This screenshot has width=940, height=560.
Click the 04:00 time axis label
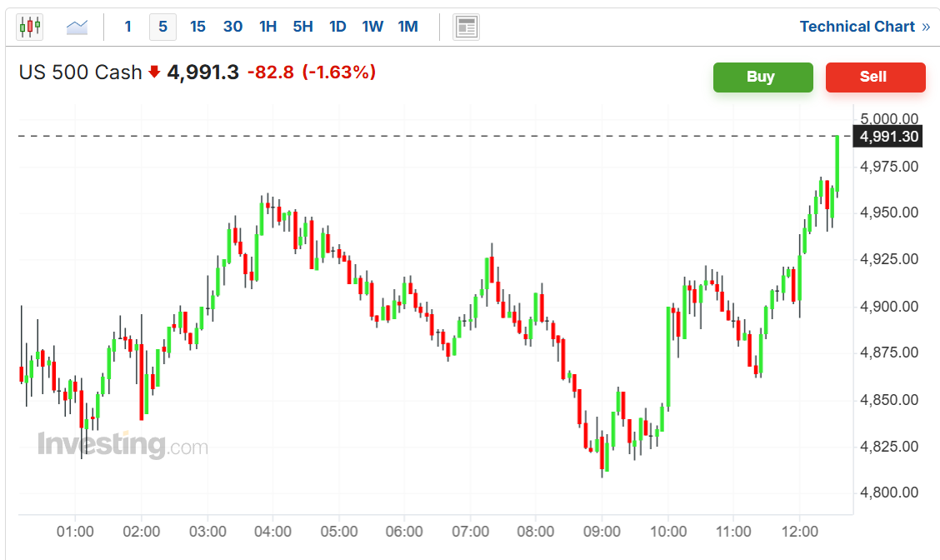click(272, 532)
